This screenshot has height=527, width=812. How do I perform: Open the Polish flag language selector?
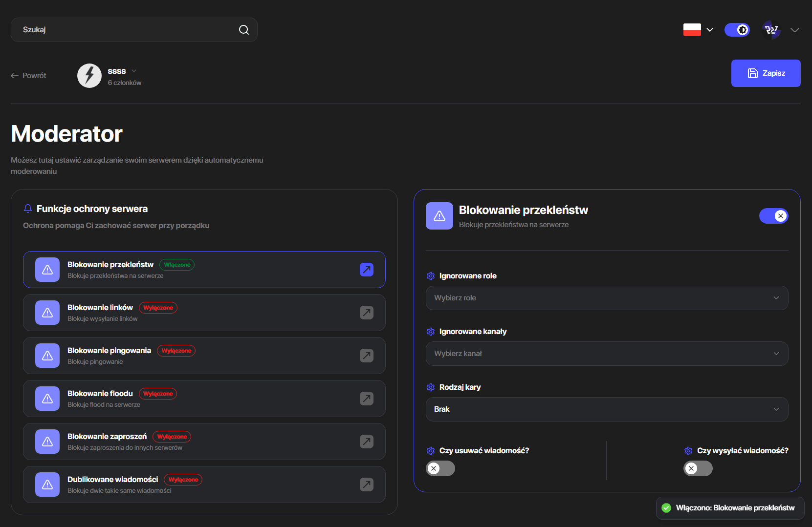point(698,30)
